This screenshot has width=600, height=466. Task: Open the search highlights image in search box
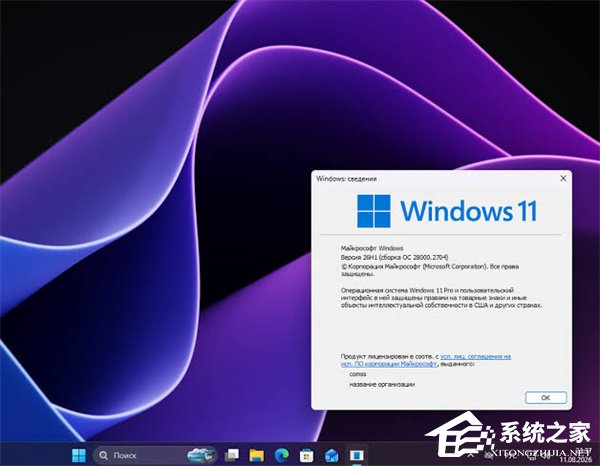pyautogui.click(x=202, y=455)
